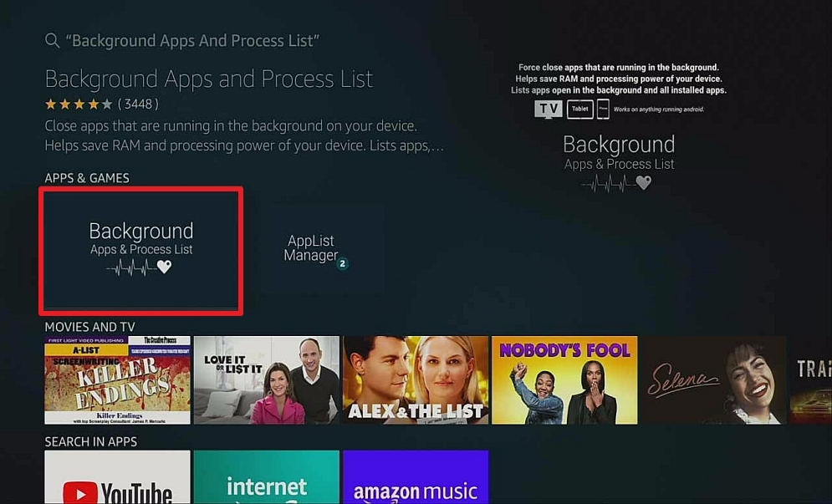Click the SEARCH IN APPS section header
Image resolution: width=832 pixels, height=504 pixels.
91,441
